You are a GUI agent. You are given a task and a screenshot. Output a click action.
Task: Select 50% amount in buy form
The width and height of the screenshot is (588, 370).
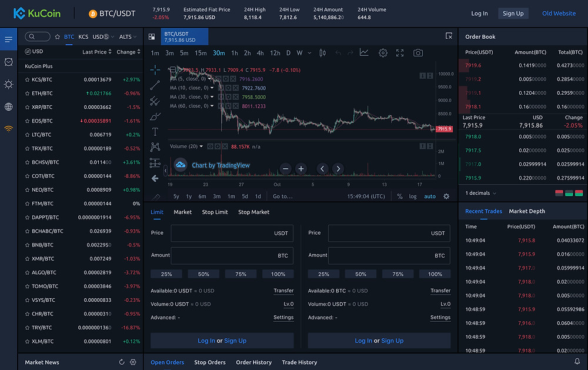(x=203, y=274)
